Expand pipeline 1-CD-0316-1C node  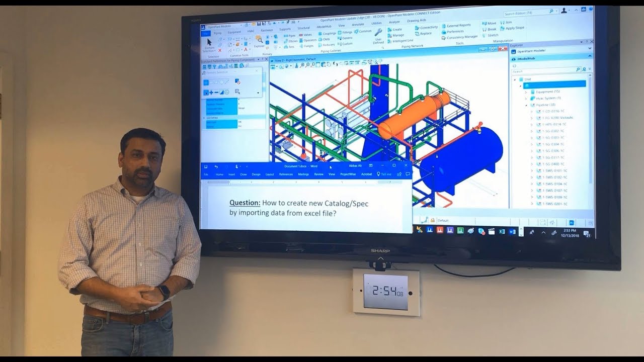(531, 112)
